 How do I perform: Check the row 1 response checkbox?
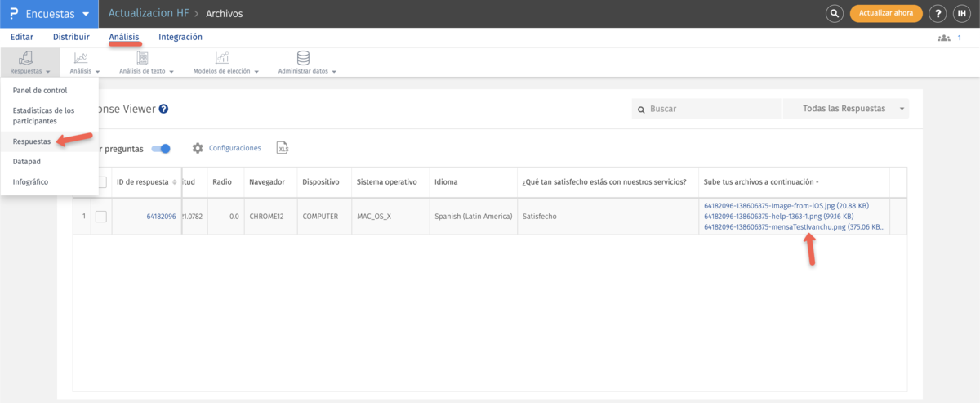click(101, 217)
